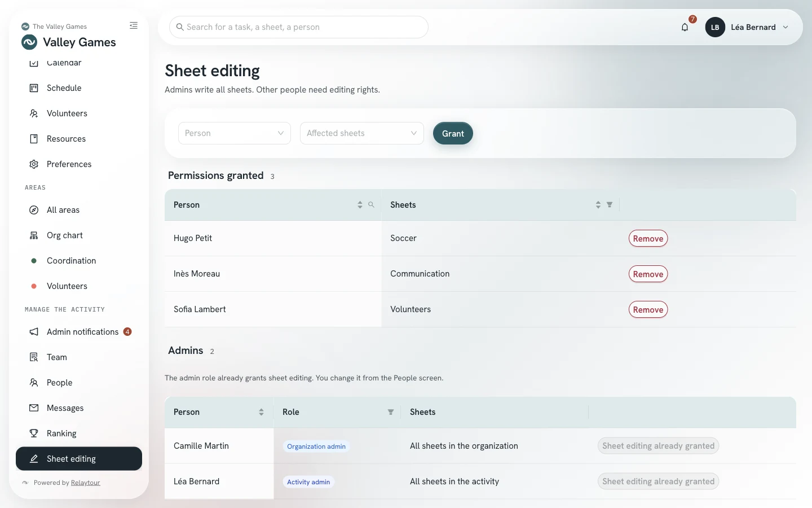Follow the Relaytour link
Screen dimensions: 812x508
[86, 483]
